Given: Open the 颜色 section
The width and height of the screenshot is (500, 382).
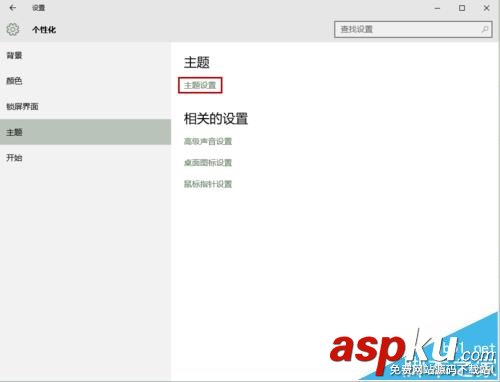Looking at the screenshot, I should 85,81.
